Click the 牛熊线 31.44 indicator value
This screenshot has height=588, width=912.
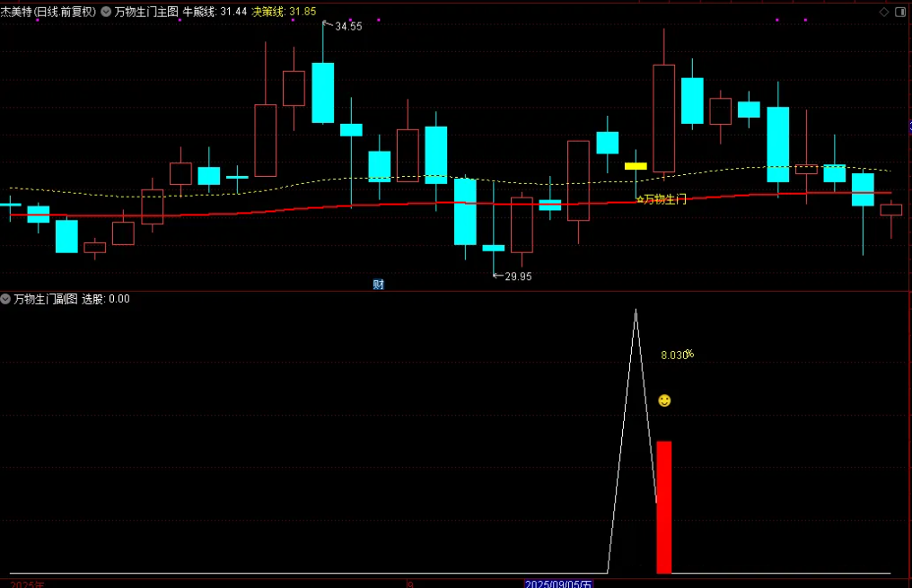(215, 12)
